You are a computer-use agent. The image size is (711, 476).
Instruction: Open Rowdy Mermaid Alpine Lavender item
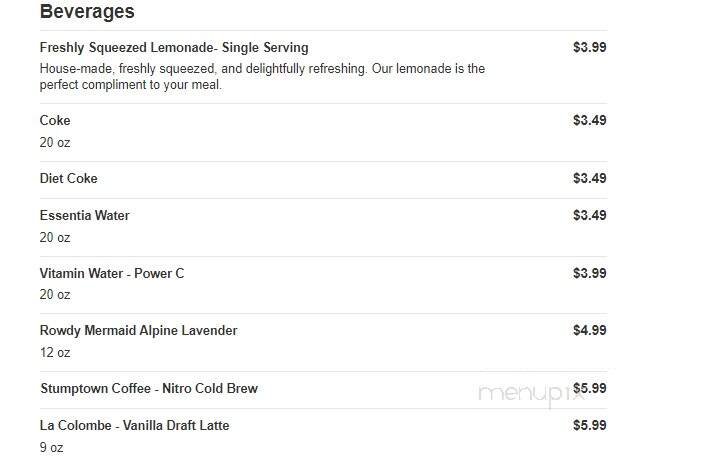point(138,330)
